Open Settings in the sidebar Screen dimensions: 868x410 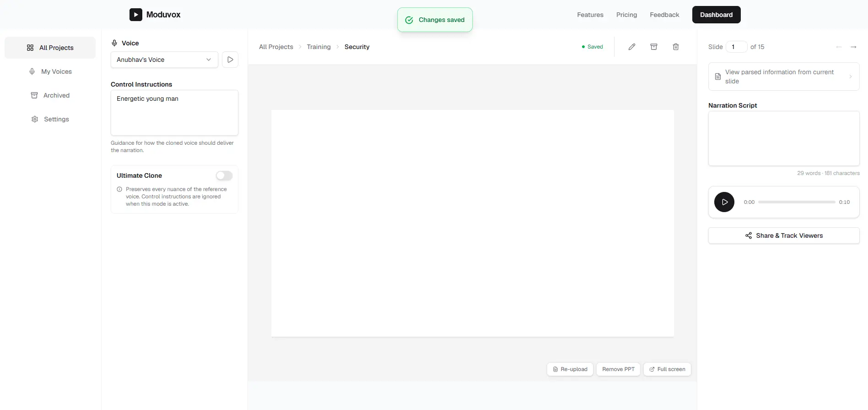click(x=50, y=119)
